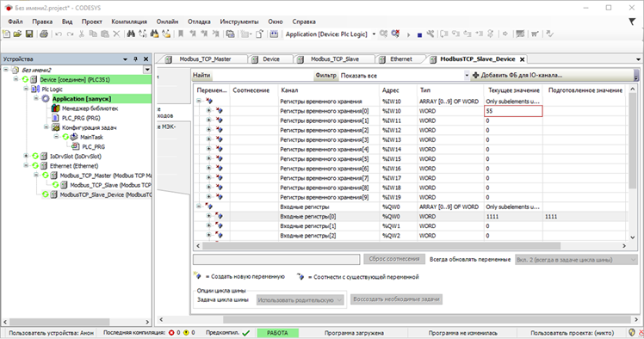Expand the IoDrvSlot tree node
Screen dimensions: 644x339
click(27, 156)
